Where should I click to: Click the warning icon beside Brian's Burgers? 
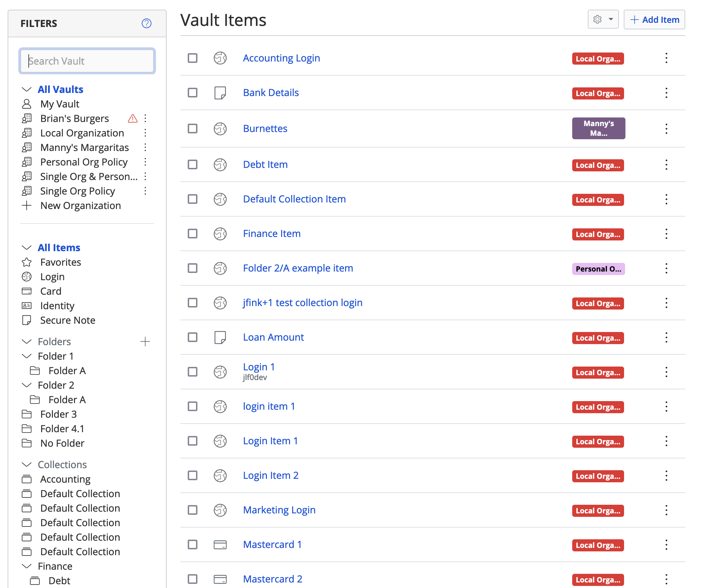tap(132, 118)
